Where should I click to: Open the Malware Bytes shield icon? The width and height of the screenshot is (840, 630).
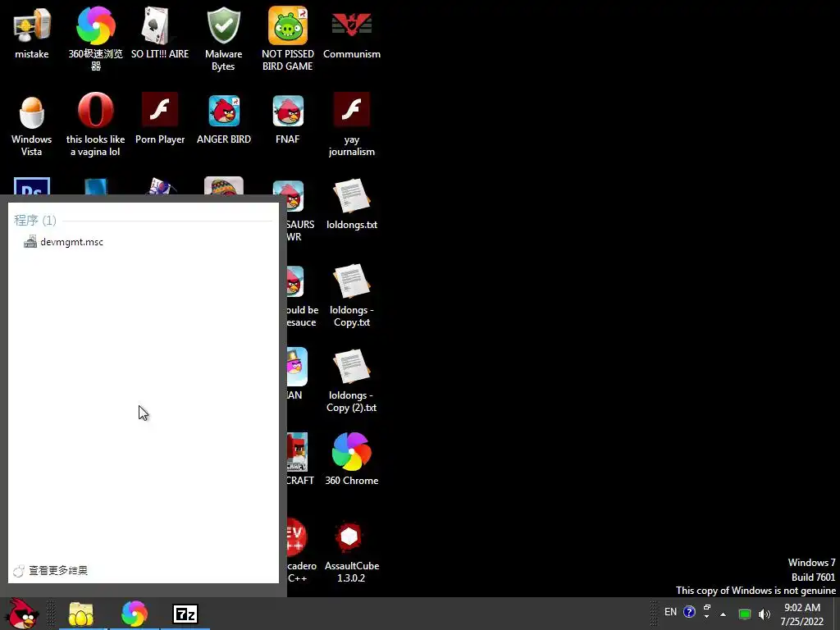223,38
